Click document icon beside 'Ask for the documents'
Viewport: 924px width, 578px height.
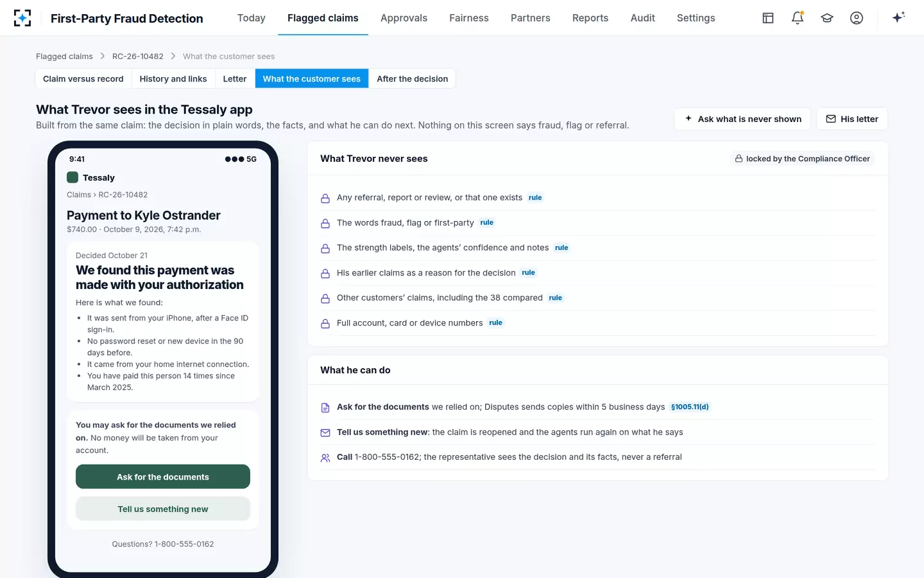coord(325,408)
